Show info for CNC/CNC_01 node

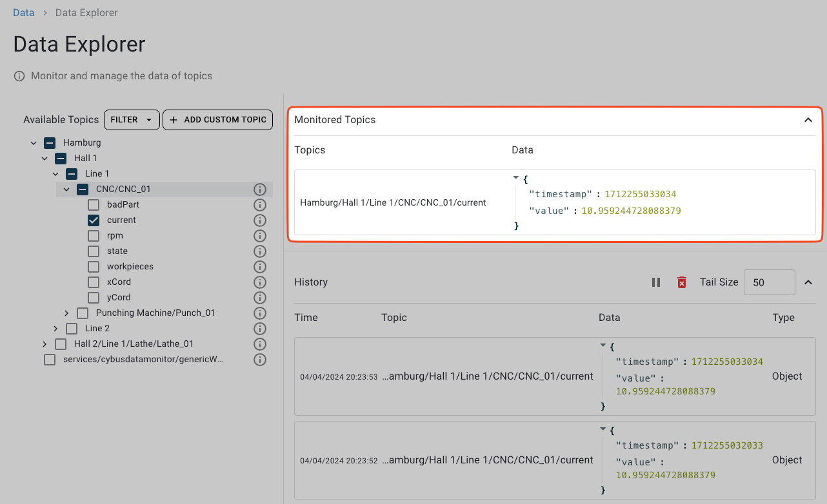tap(260, 189)
